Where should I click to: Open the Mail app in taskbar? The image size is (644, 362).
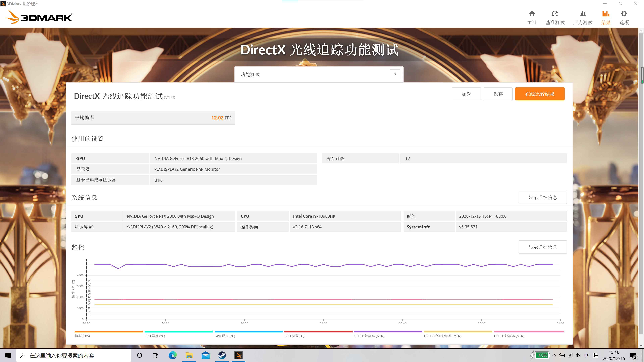[x=205, y=355]
